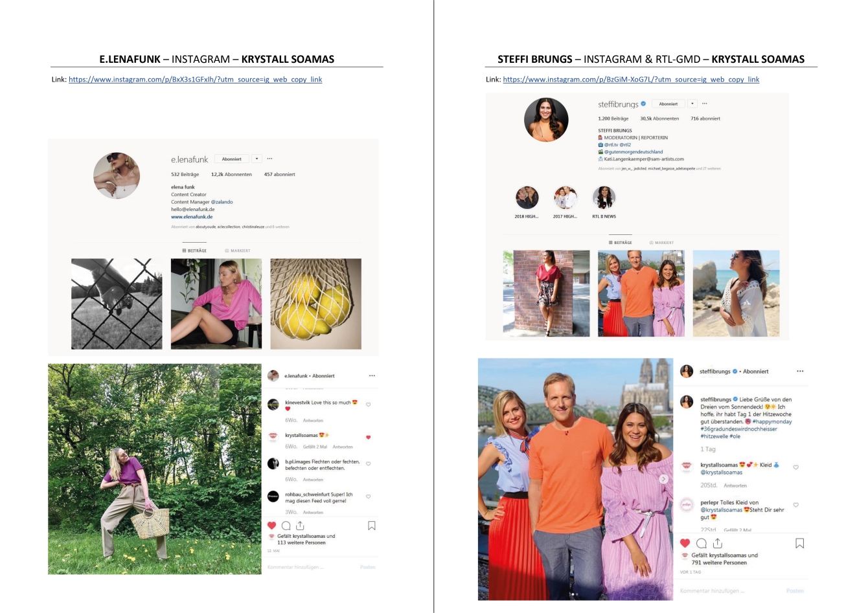Viewport: 868px width, 613px height.
Task: Open the instagram.com/p/BxX3s1GFxIh link
Action: coord(196,80)
